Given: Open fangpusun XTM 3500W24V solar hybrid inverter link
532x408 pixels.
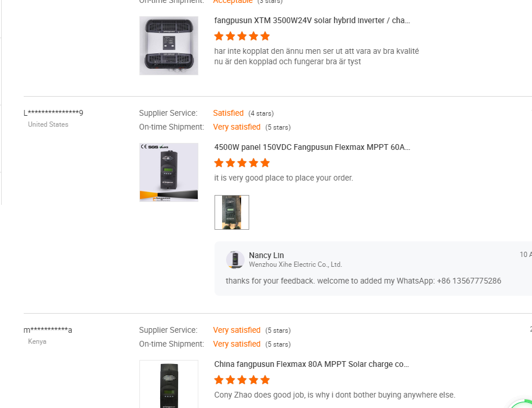Looking at the screenshot, I should [x=312, y=20].
